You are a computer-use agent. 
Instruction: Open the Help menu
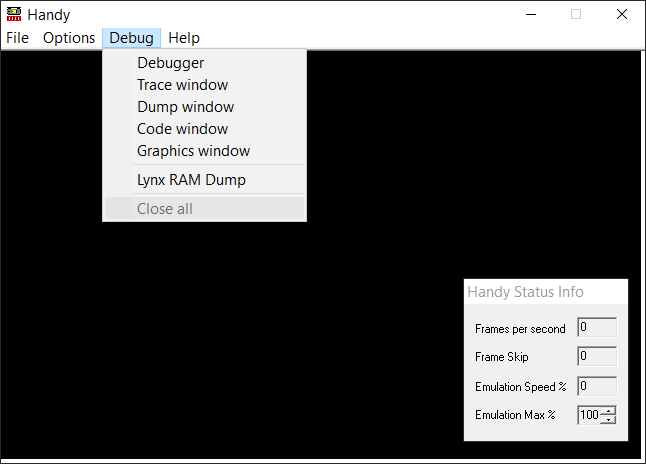coord(184,38)
